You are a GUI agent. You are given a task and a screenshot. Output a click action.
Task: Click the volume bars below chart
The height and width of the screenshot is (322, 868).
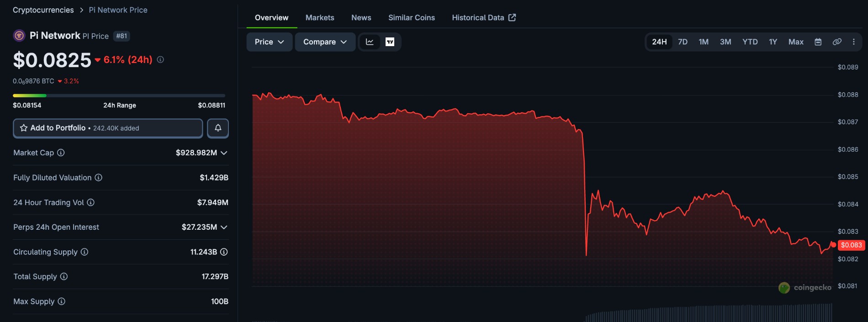click(x=709, y=314)
